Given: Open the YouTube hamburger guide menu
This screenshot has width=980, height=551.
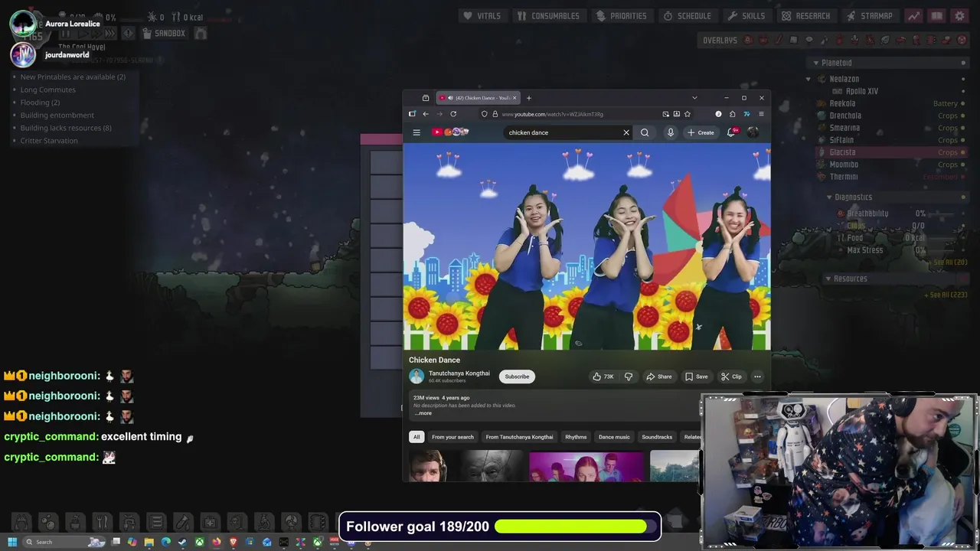Looking at the screenshot, I should 416,132.
